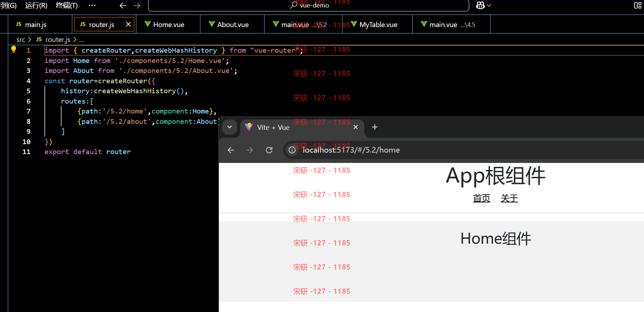
Task: Switch to the MyTable.vue tab
Action: (x=378, y=25)
